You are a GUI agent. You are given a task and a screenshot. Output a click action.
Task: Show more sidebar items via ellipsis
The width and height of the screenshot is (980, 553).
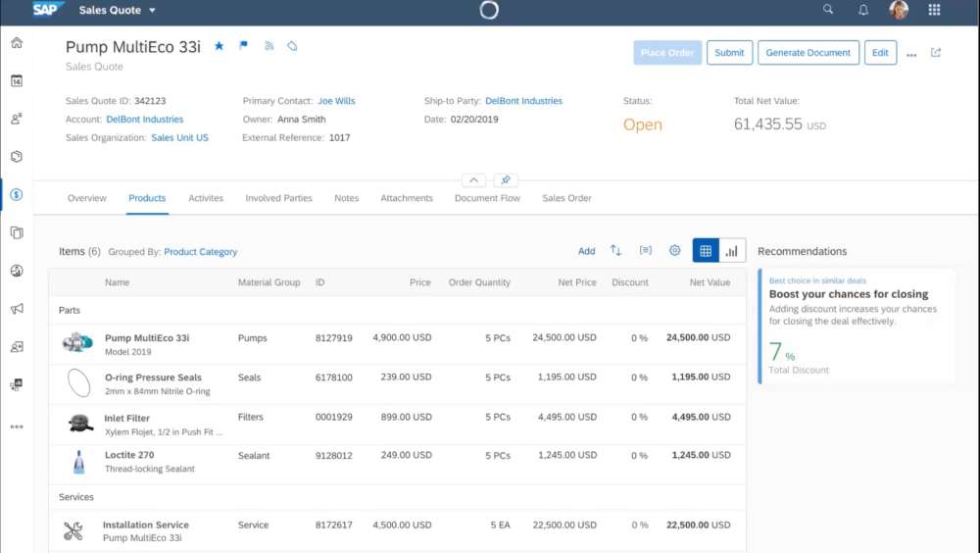(x=17, y=427)
